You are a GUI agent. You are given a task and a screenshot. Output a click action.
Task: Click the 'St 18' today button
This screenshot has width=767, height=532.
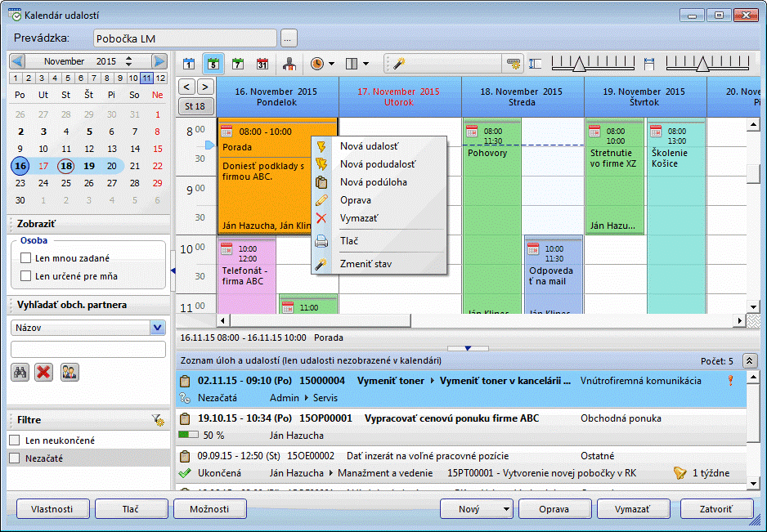pos(195,106)
